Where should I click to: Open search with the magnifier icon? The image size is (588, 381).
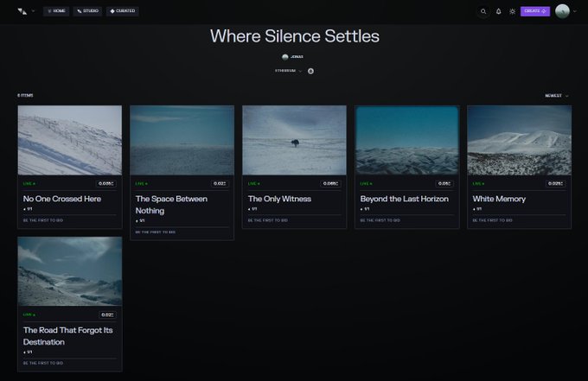[x=483, y=11]
